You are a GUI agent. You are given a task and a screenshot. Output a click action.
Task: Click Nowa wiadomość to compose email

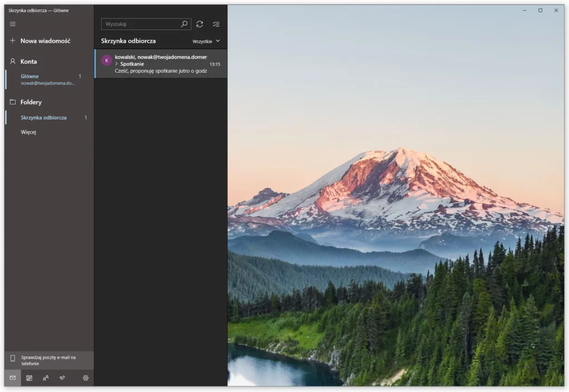tap(44, 41)
